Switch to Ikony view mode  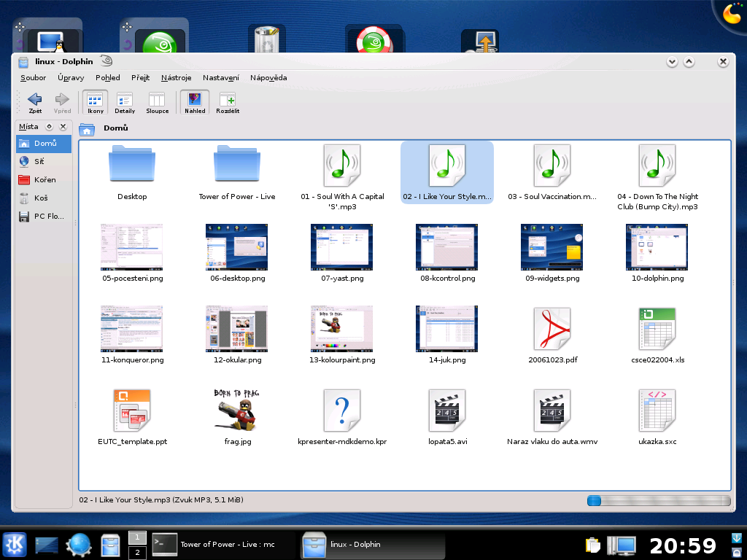[x=95, y=102]
